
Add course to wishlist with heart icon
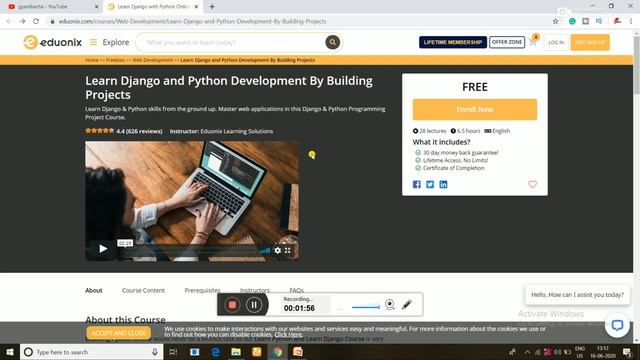point(532,184)
